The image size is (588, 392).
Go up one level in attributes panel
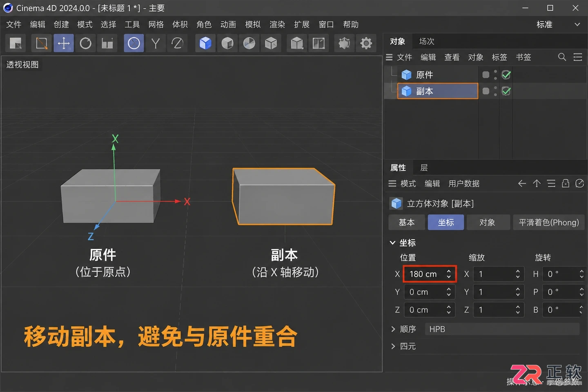tap(537, 183)
